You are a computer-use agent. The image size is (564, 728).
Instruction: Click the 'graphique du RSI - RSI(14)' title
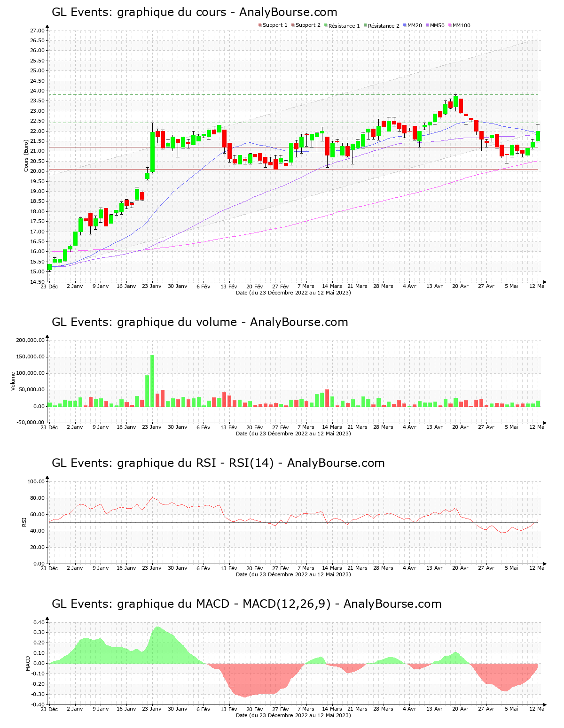196,463
